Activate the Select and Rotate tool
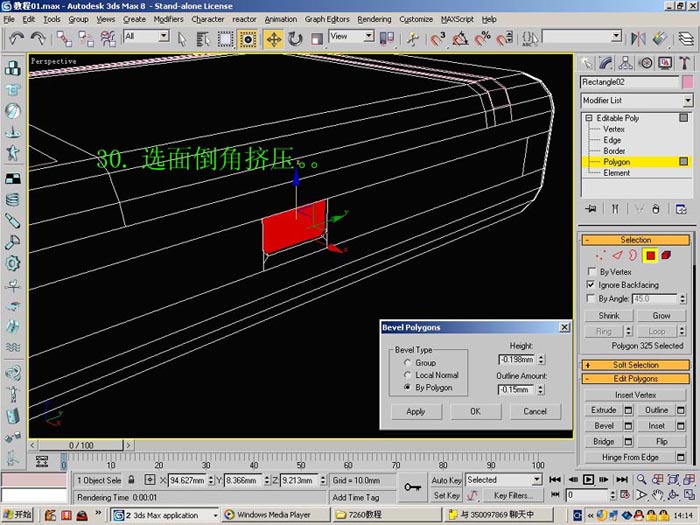The width and height of the screenshot is (700, 525). click(295, 39)
